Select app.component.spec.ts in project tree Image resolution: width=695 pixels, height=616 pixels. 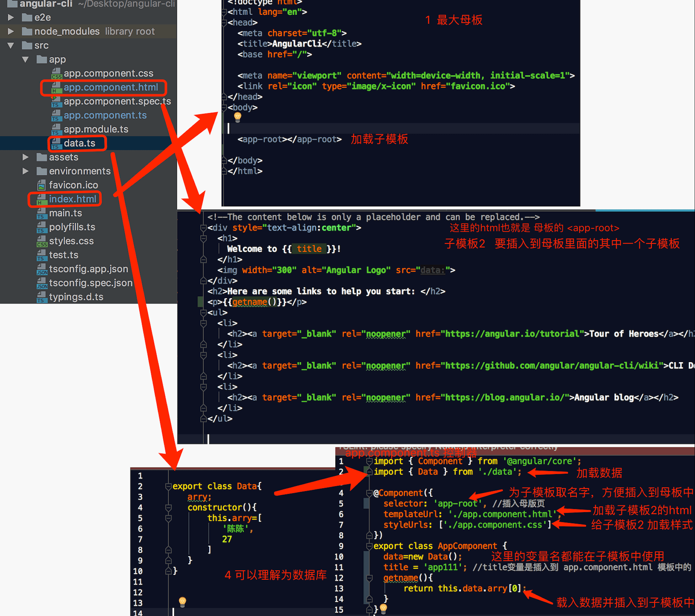click(117, 102)
